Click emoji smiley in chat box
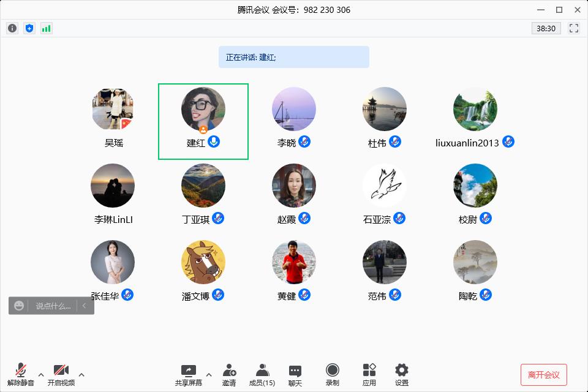588x392 pixels. click(19, 306)
